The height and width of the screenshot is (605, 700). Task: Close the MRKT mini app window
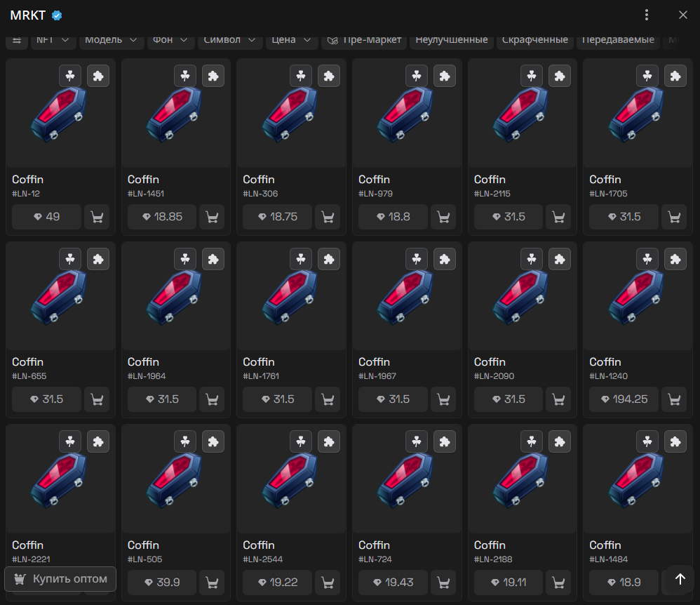coord(682,15)
